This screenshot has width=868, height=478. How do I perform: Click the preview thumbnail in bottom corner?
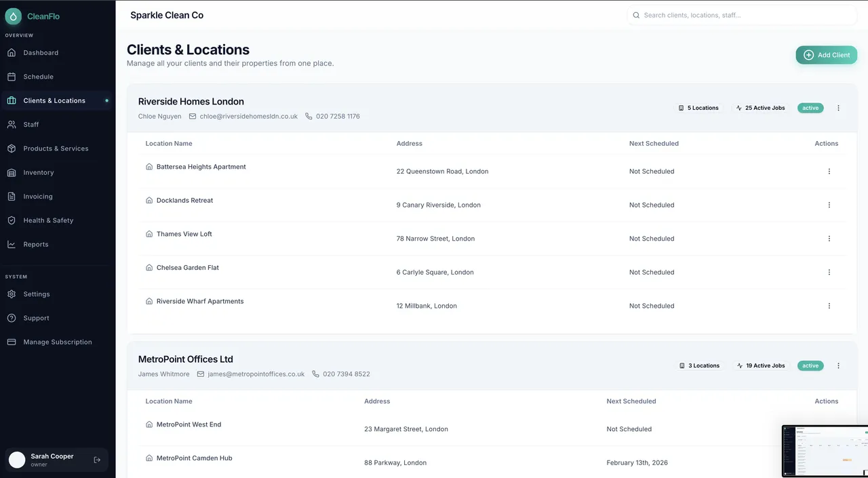(x=825, y=451)
